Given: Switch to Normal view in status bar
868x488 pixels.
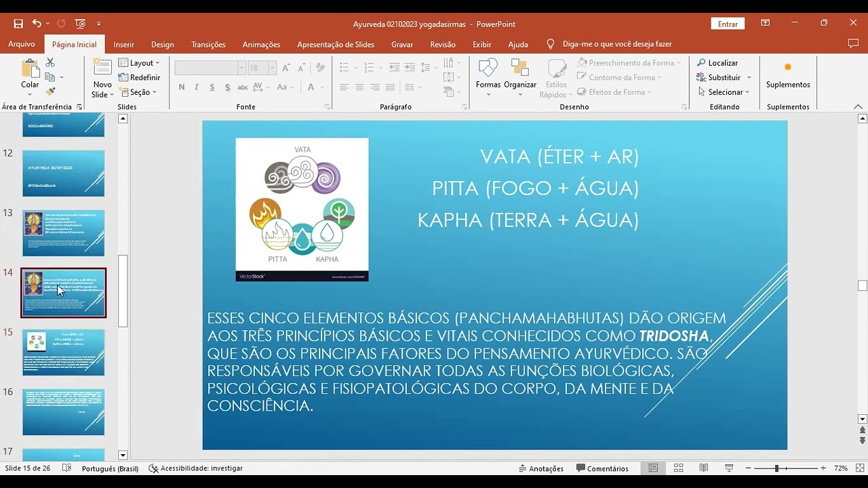Looking at the screenshot, I should [x=653, y=468].
